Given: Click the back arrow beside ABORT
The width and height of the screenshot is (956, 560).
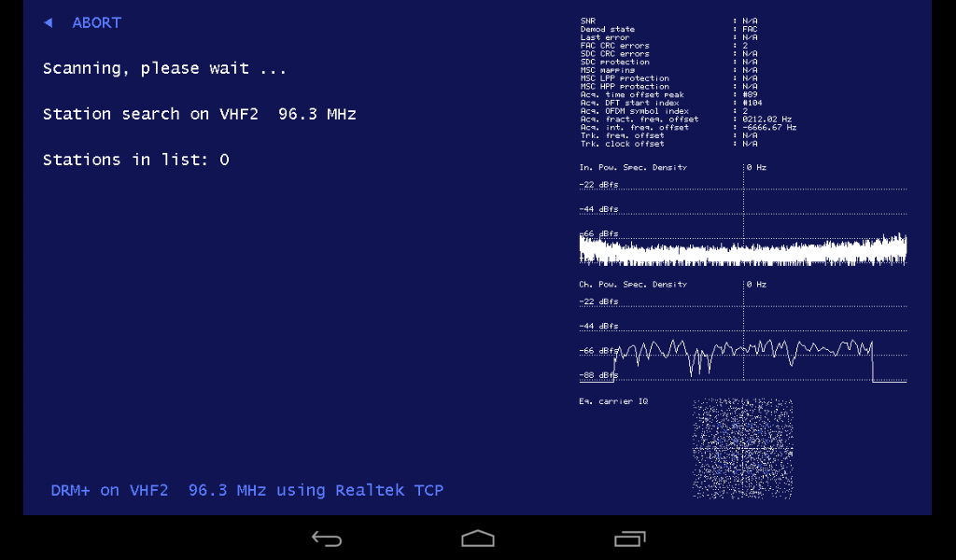Looking at the screenshot, I should (x=49, y=23).
